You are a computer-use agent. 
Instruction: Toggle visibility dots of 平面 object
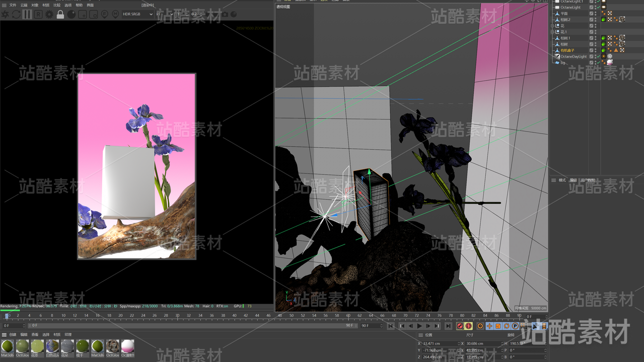point(595,14)
